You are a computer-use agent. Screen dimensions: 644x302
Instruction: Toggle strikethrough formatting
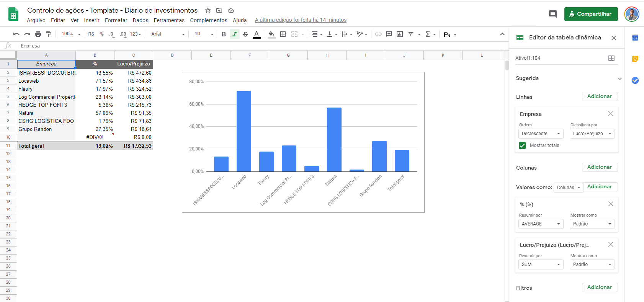[x=245, y=34]
